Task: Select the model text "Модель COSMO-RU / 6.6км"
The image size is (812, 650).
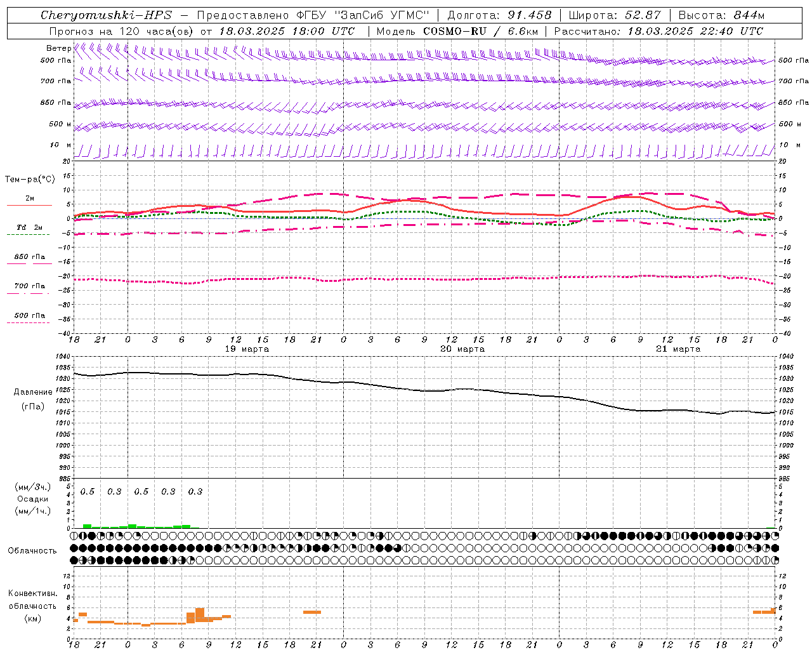Action: click(457, 31)
